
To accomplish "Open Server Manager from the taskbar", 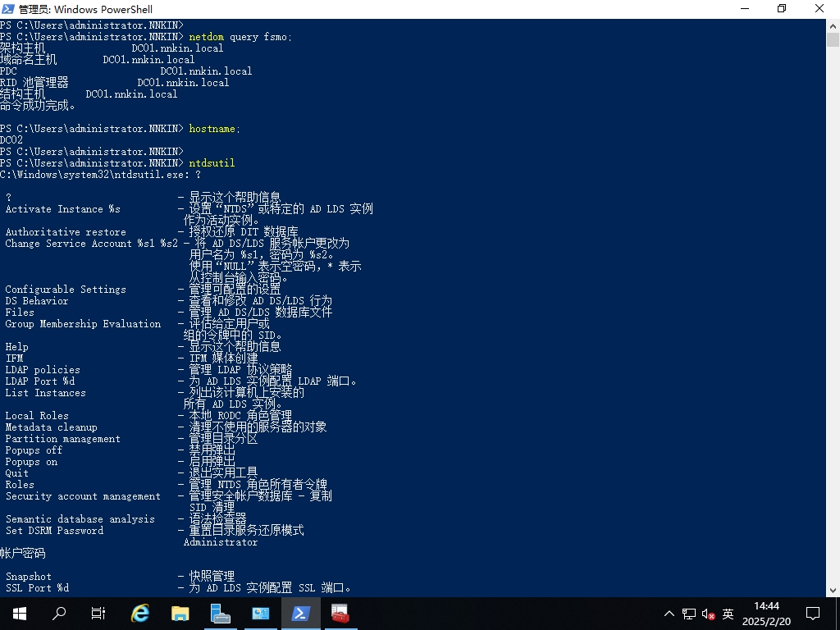I will 220,613.
